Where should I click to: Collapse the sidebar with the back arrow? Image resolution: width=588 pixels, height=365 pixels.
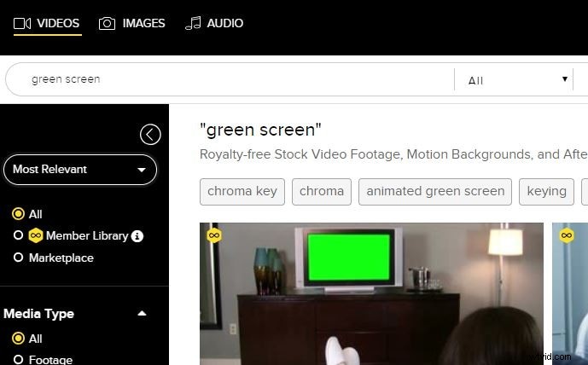[x=150, y=134]
